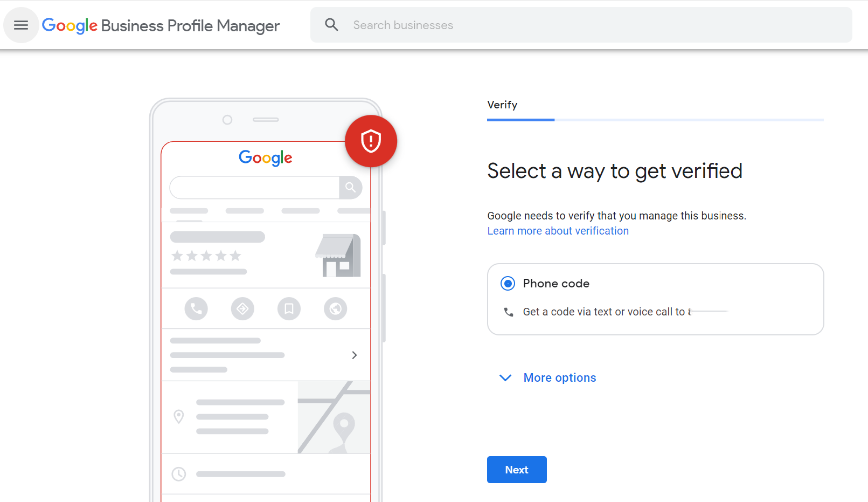
Task: Click the right chevron in phone illustration
Action: click(x=354, y=355)
